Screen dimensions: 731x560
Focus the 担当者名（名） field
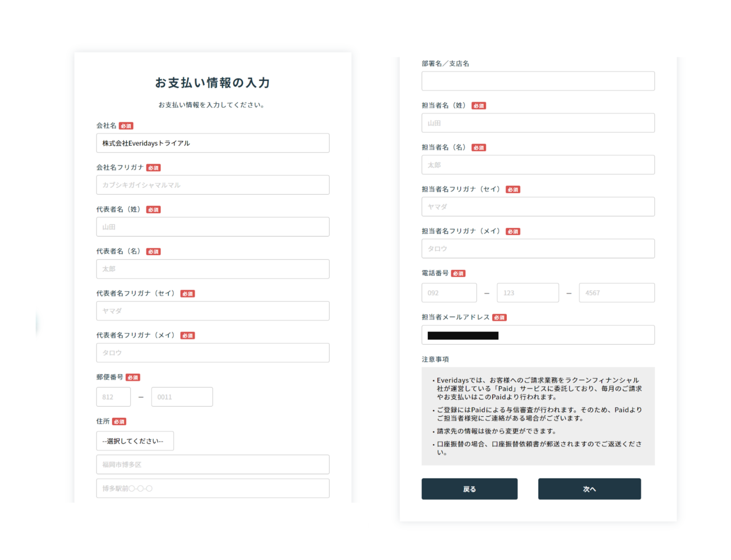point(538,165)
